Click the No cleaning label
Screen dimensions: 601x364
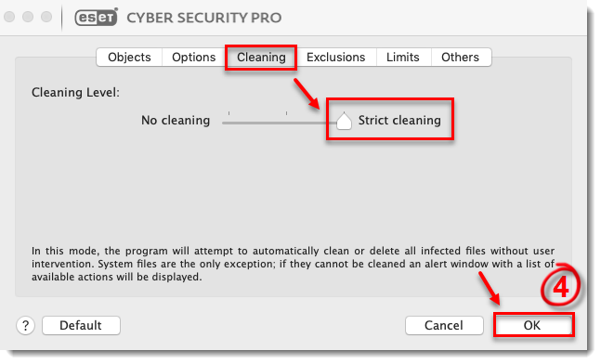coord(176,121)
